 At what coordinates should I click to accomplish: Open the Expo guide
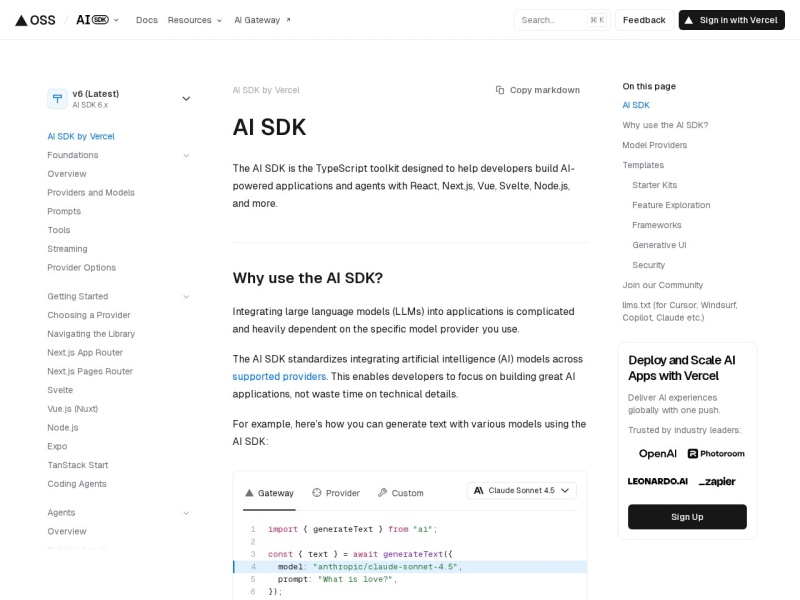(57, 446)
